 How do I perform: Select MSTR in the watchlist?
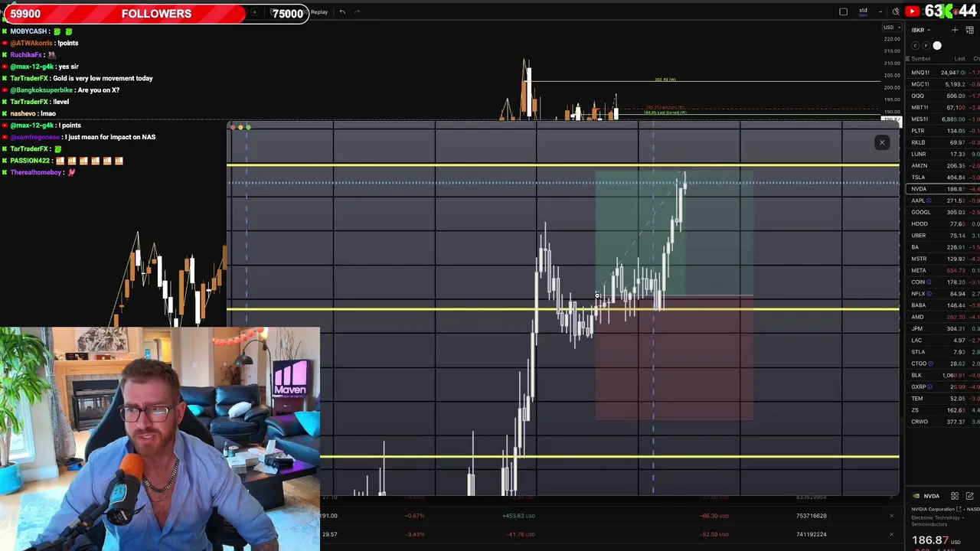[943, 259]
